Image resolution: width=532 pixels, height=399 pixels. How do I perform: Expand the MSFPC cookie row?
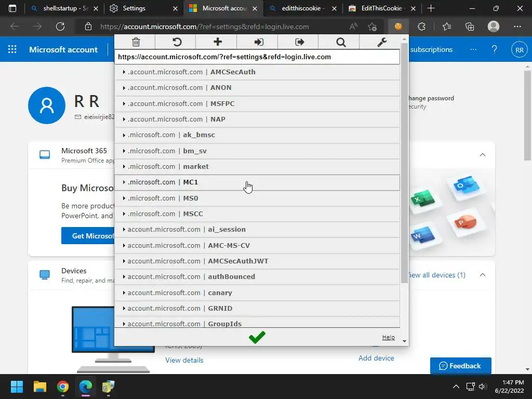tap(257, 103)
